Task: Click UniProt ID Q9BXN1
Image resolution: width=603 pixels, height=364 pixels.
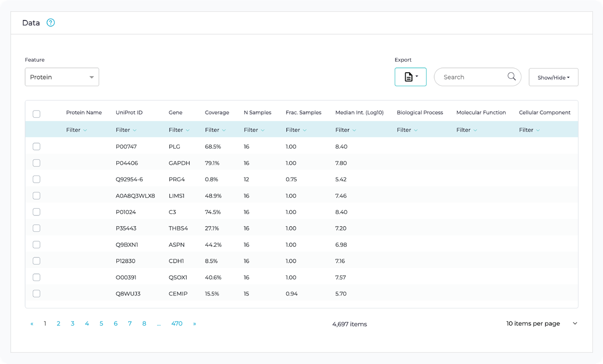Action: (127, 245)
